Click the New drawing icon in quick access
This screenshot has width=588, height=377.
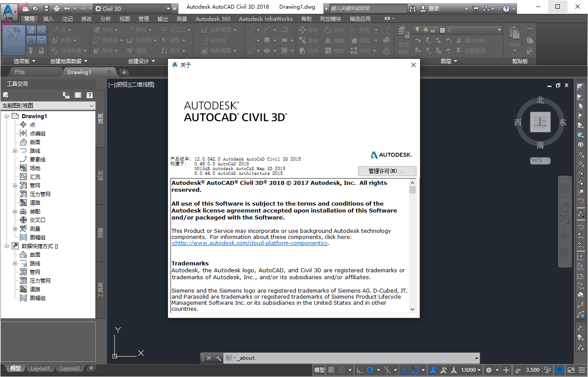tap(26, 8)
